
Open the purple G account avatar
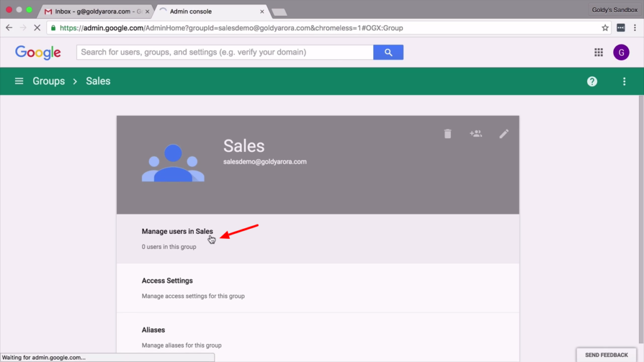621,52
